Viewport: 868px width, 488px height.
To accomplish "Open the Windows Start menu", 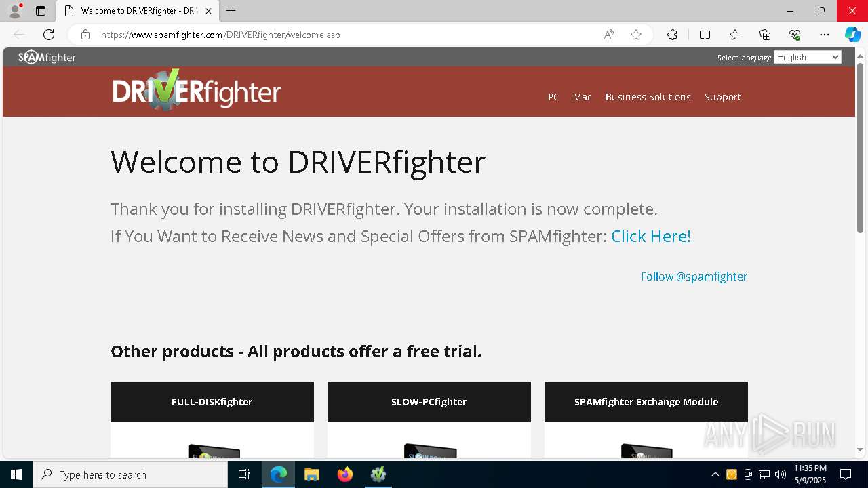I will 16,474.
